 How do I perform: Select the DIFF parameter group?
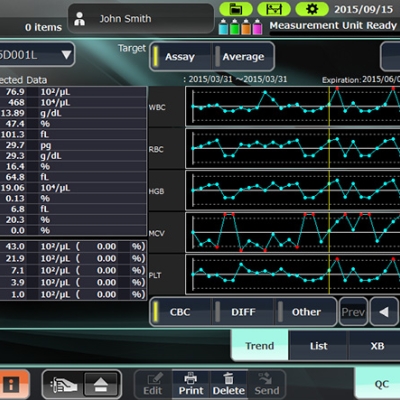[x=243, y=312]
